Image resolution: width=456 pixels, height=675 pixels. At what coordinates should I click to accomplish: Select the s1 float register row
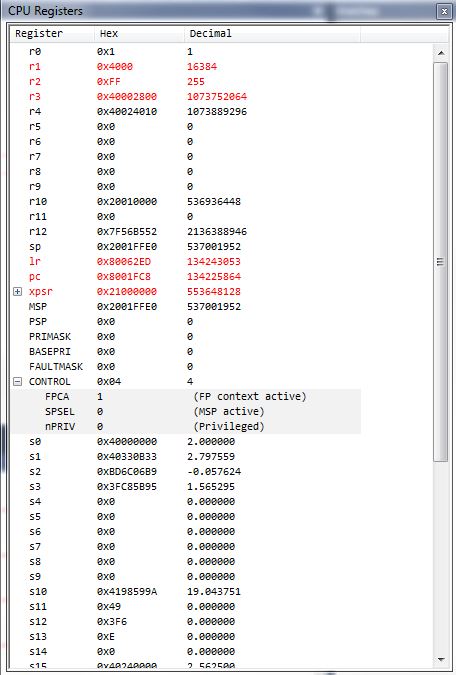186,457
